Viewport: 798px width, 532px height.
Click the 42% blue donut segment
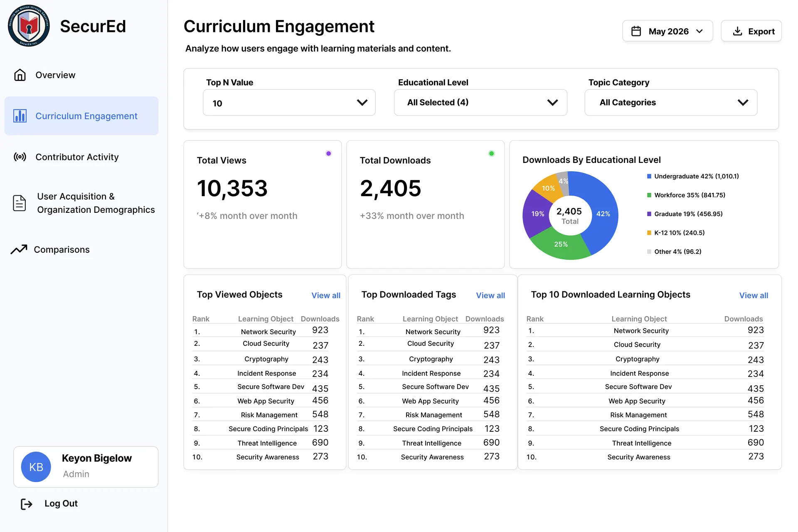(603, 213)
